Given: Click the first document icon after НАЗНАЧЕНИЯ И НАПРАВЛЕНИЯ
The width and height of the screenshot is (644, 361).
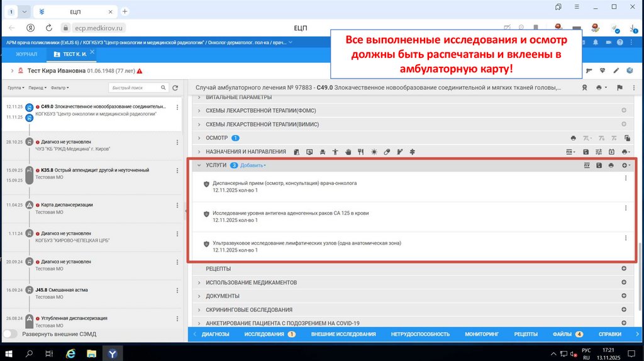Looking at the screenshot, I should point(297,152).
